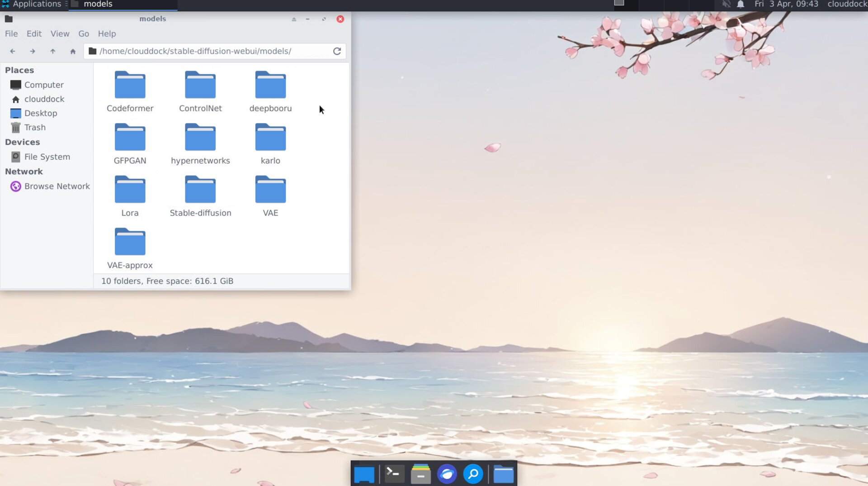868x486 pixels.
Task: Click Browse Network in sidebar
Action: tap(57, 186)
